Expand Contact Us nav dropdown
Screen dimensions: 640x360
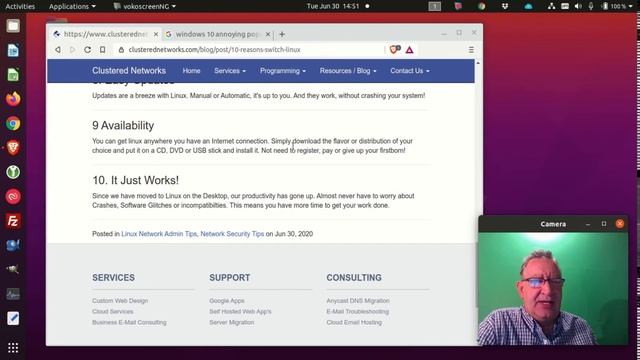pos(410,71)
